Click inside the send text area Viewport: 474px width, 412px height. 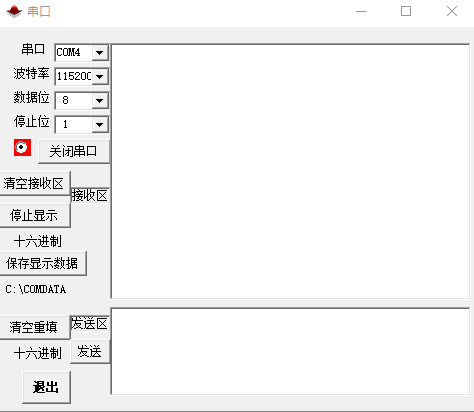(290, 352)
